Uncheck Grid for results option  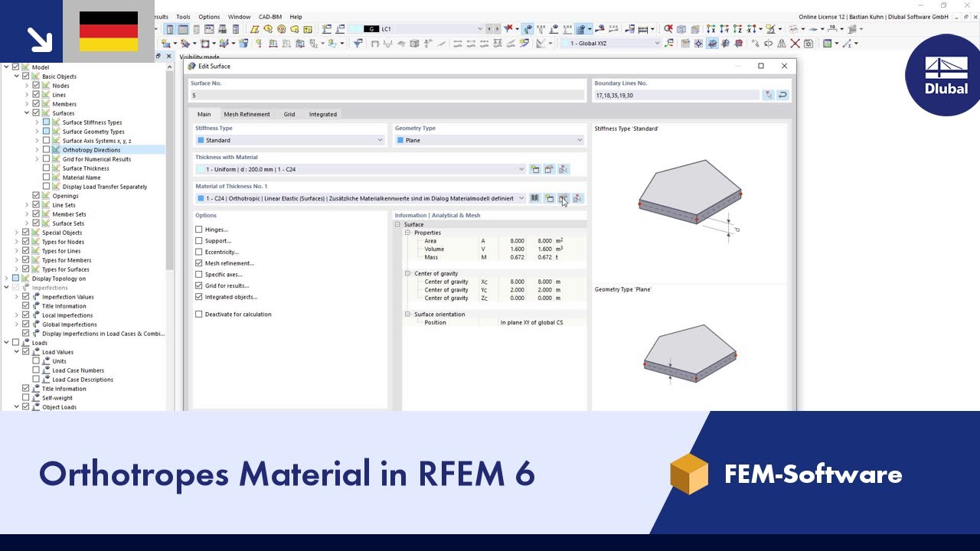click(x=199, y=285)
